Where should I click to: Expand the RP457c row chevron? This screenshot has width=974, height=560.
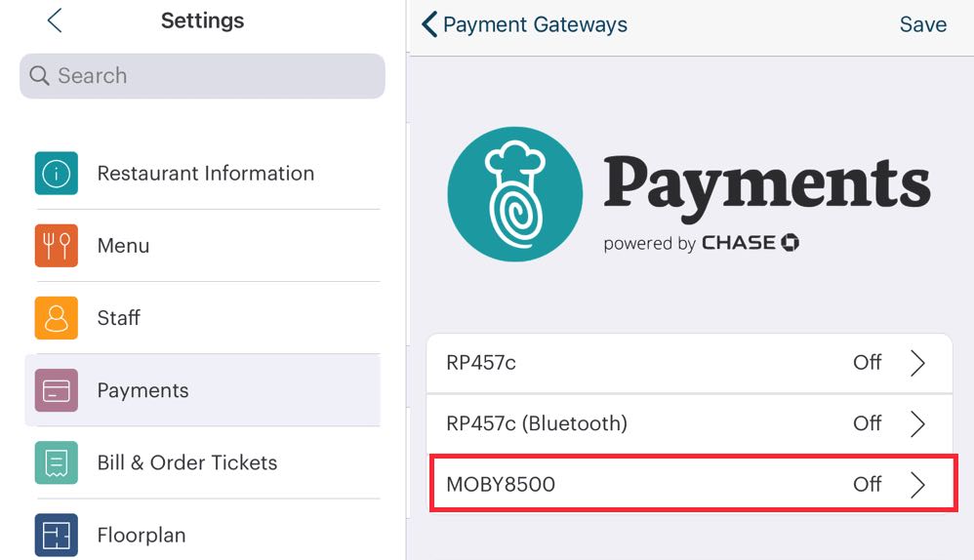917,363
